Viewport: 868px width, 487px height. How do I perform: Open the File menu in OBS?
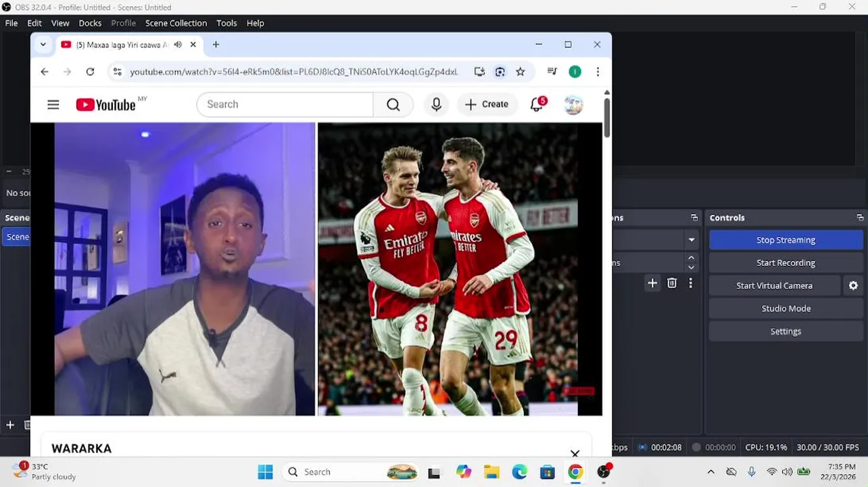click(x=11, y=23)
